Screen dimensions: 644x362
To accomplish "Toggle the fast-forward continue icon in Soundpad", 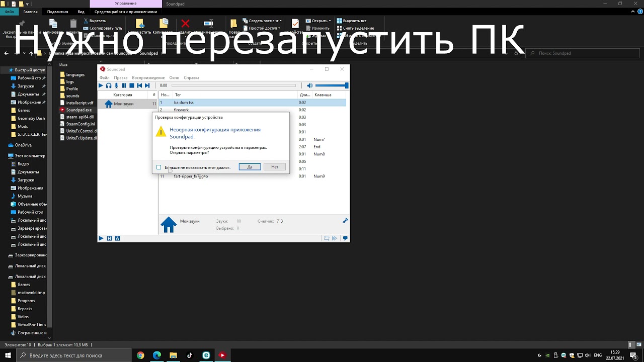I will click(335, 238).
